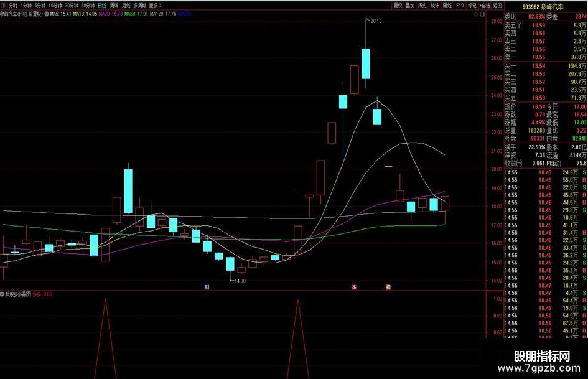The height and width of the screenshot is (379, 588).
Task: Select the 1分钟 period tab
Action: point(26,6)
